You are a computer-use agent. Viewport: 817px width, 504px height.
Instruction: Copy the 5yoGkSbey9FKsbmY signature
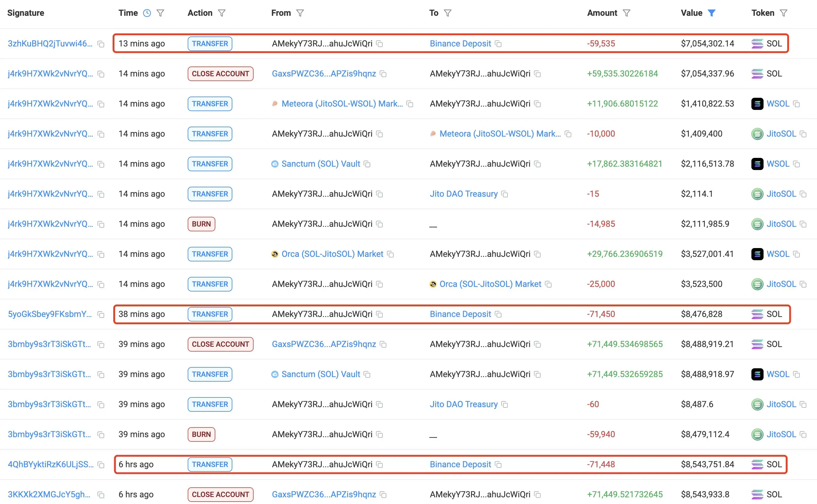point(101,315)
